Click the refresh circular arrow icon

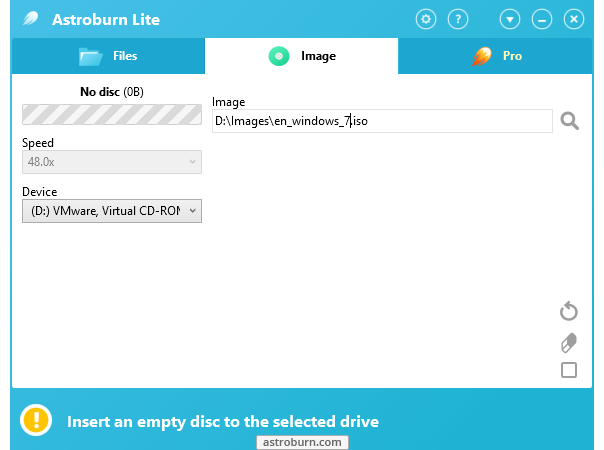569,311
